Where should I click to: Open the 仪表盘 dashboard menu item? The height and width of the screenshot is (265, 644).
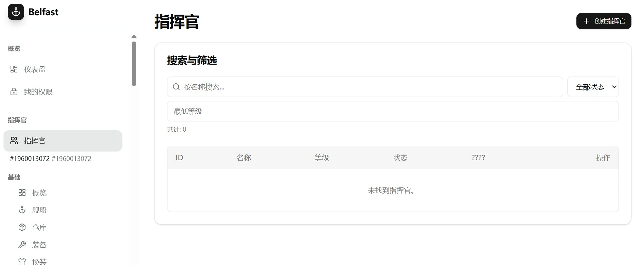63,69
